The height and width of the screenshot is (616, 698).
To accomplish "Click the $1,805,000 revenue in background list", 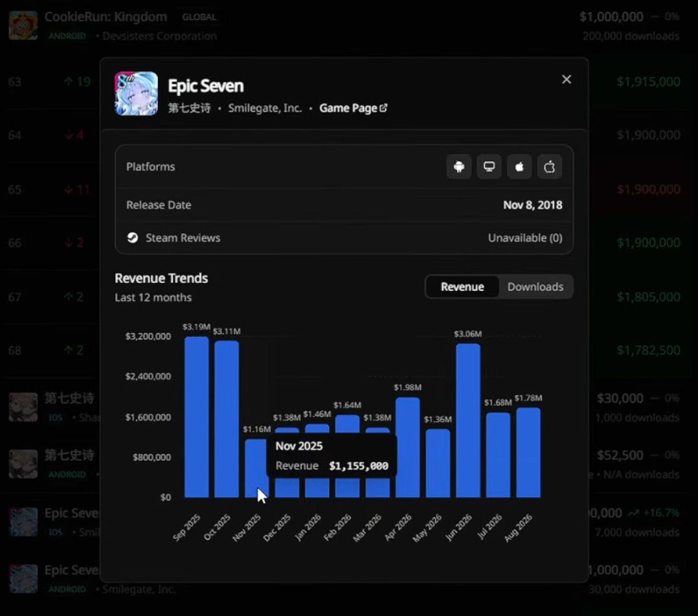I will [x=648, y=297].
